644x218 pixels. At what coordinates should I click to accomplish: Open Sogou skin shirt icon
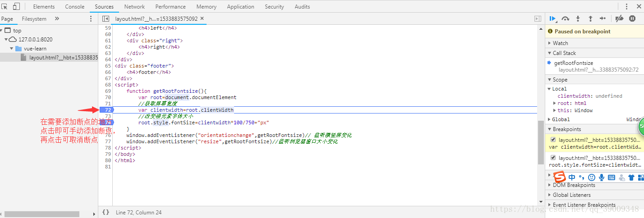pos(631,177)
